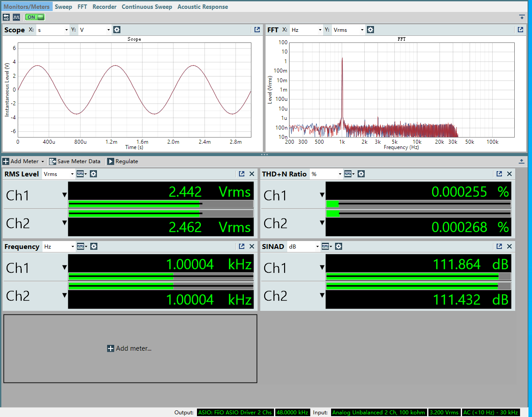
Task: Expand Ch2 arrow in THD+N Ratio meter
Action: click(x=322, y=223)
